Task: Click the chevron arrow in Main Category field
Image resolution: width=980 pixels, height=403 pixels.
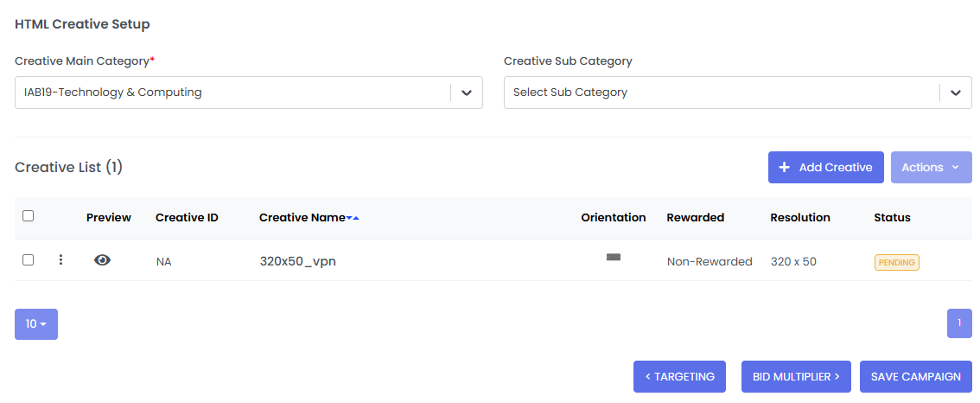Action: 467,93
